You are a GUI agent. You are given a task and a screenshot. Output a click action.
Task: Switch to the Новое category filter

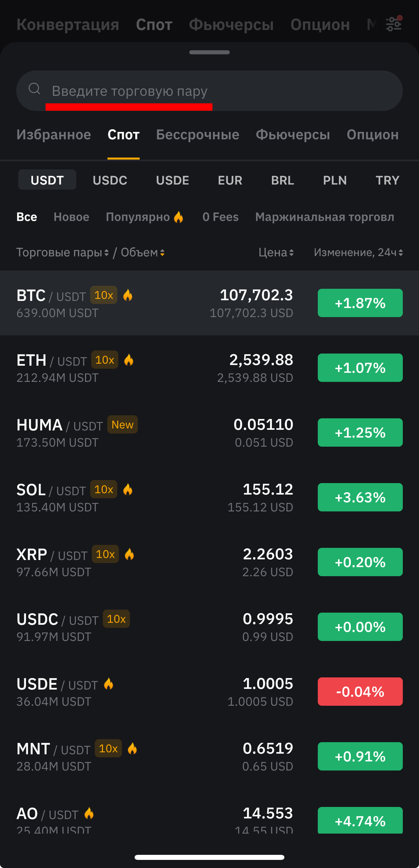pos(72,217)
